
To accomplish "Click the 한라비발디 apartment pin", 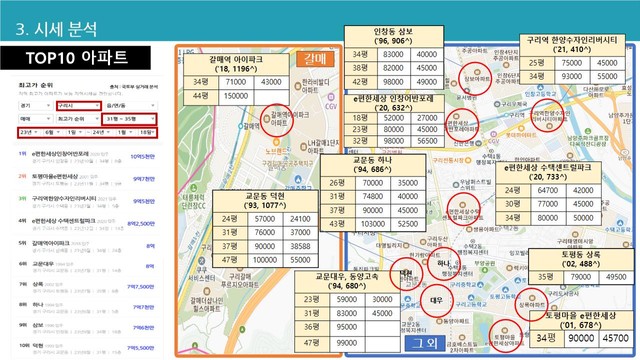I will [298, 86].
